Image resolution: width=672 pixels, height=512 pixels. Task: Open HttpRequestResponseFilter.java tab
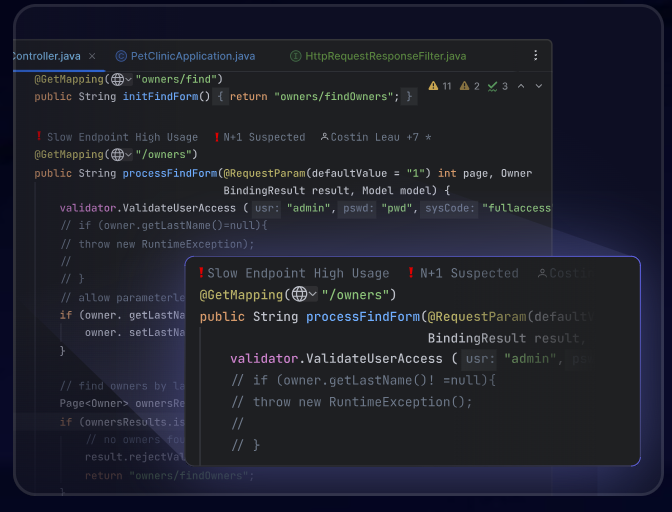[378, 56]
